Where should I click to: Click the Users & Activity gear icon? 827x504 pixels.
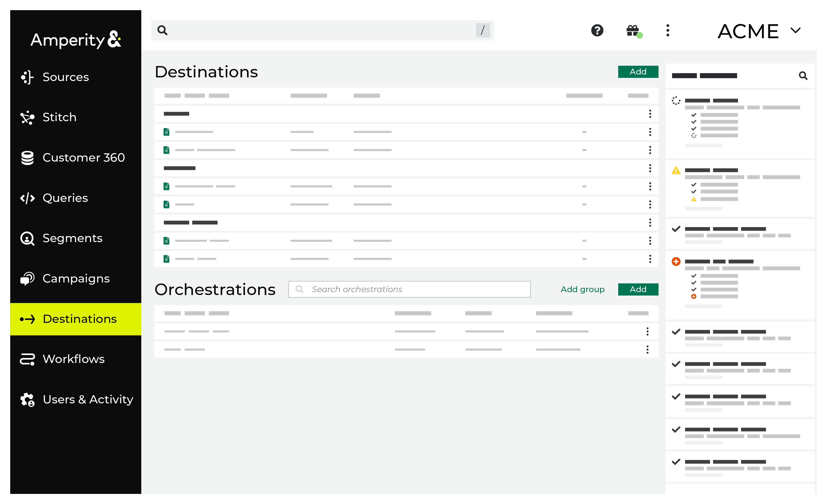click(28, 400)
